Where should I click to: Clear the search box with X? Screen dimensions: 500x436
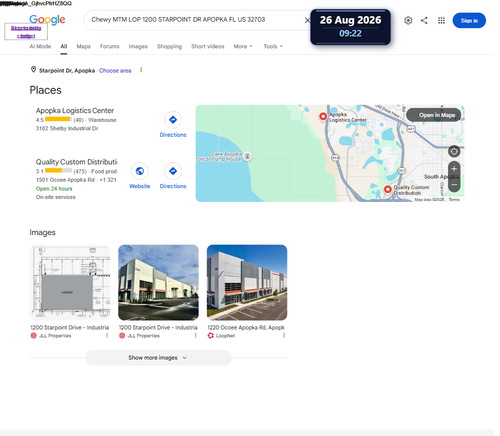tap(307, 20)
